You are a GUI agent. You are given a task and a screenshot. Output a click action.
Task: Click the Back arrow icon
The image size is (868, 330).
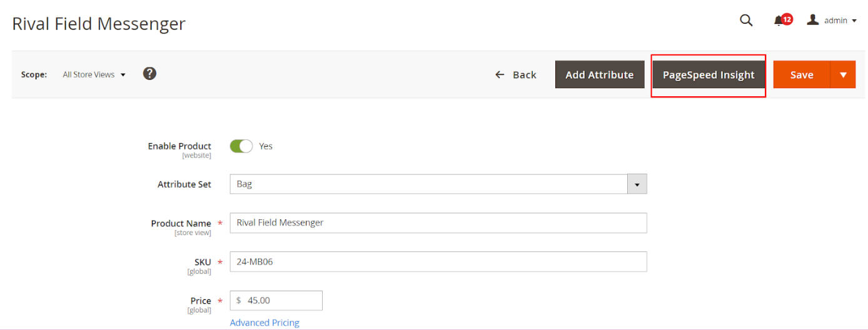pos(500,75)
